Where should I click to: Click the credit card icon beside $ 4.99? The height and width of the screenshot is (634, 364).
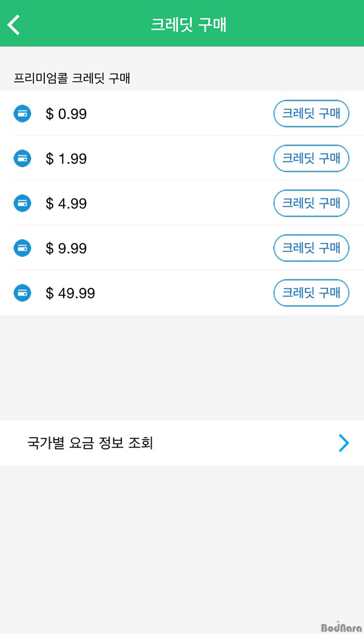click(x=22, y=203)
